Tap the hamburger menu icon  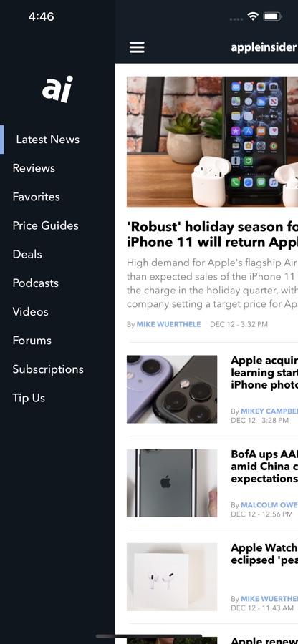137,47
